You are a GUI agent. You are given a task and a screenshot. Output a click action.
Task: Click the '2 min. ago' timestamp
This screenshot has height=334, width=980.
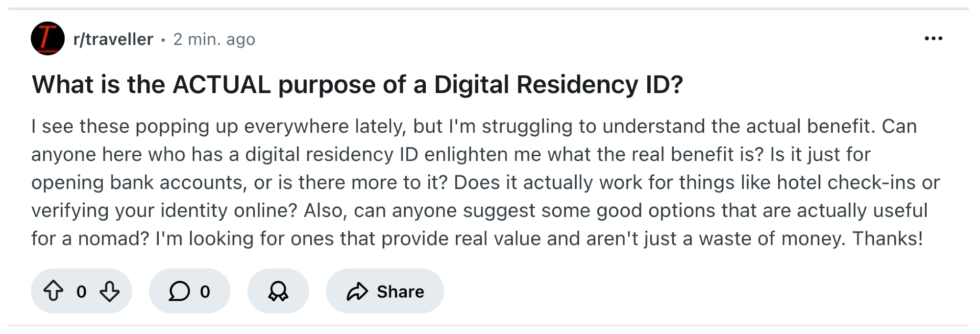(214, 39)
